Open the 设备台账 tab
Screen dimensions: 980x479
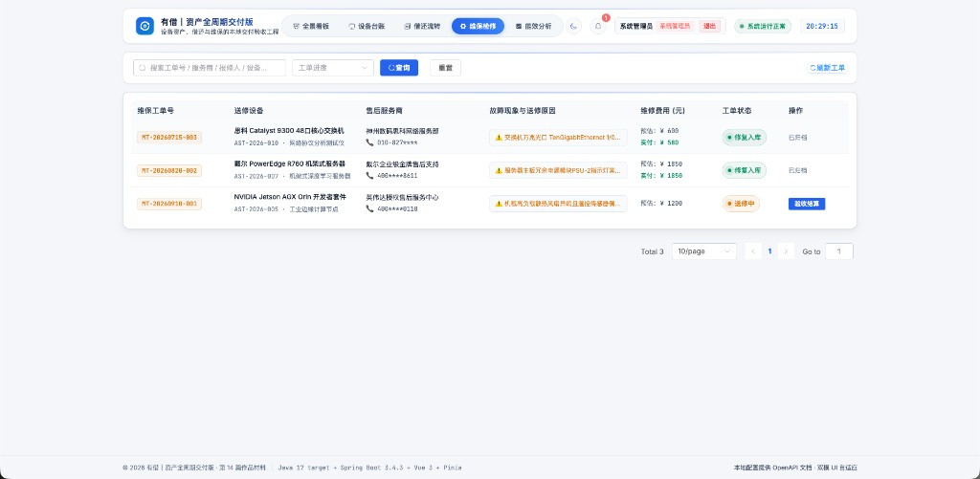367,26
